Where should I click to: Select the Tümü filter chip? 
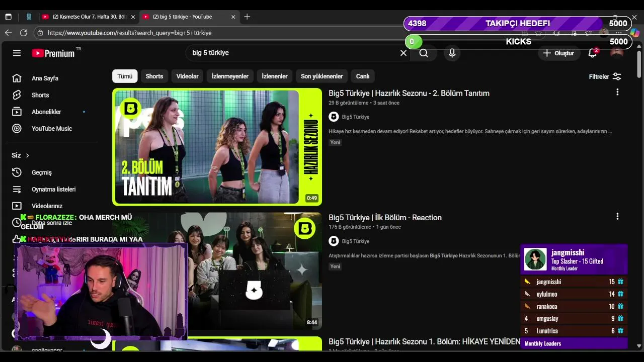click(x=125, y=76)
